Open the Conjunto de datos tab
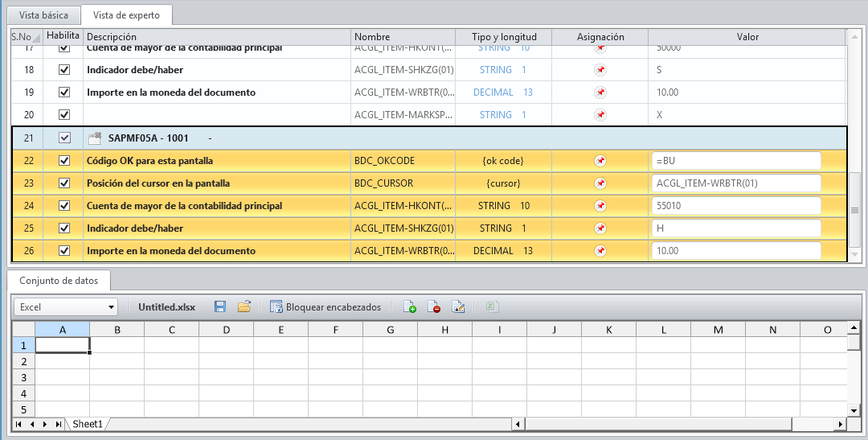 (59, 281)
